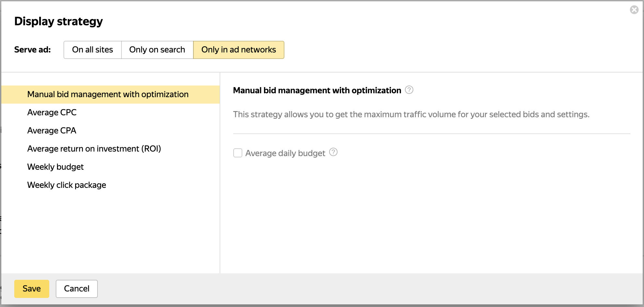Open help icon beside Average daily budget
644x307 pixels.
click(333, 152)
